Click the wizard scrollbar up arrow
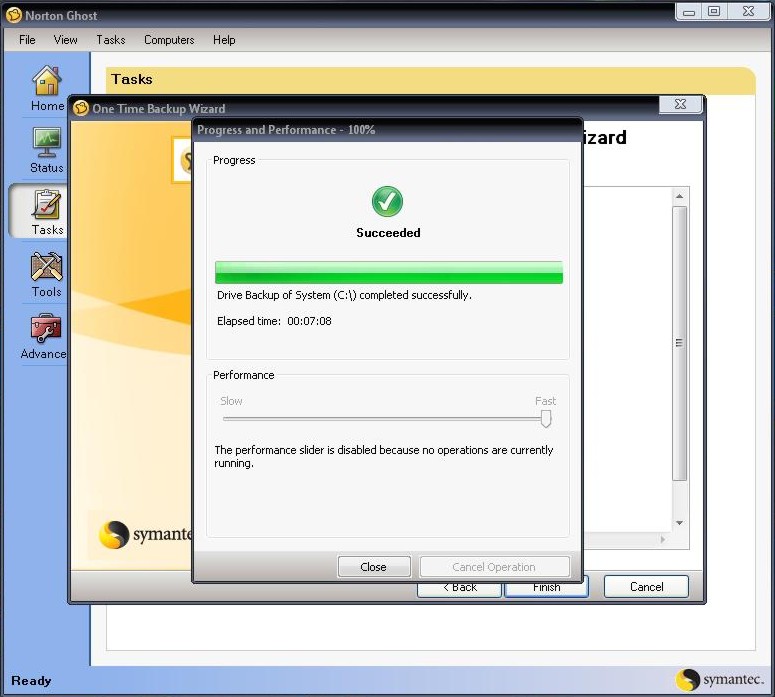 pyautogui.click(x=680, y=196)
